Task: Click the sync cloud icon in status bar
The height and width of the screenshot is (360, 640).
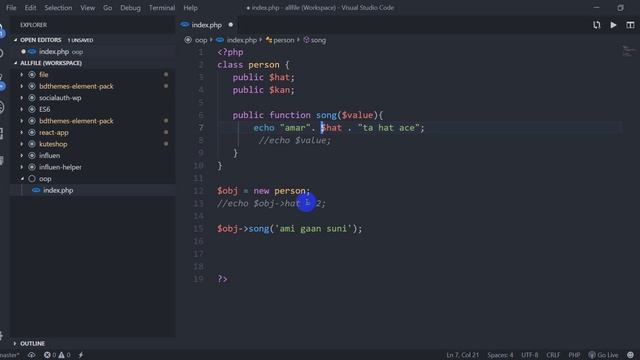Action: (x=31, y=355)
